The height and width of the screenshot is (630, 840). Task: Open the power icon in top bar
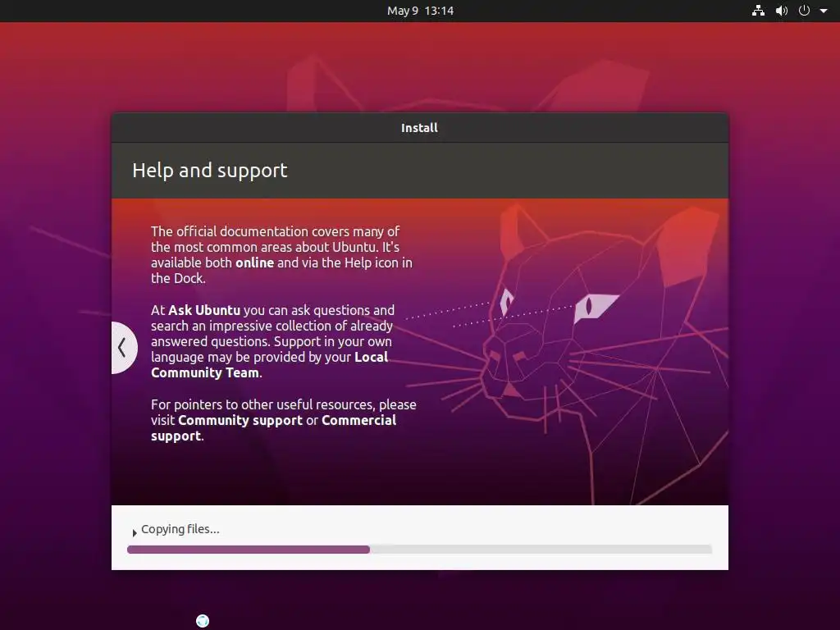click(804, 11)
